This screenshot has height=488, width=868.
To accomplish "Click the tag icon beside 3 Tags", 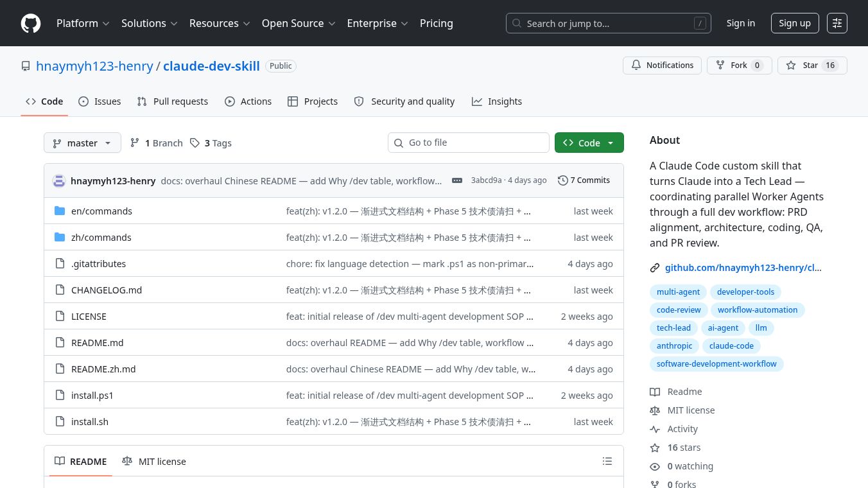I will pos(195,143).
